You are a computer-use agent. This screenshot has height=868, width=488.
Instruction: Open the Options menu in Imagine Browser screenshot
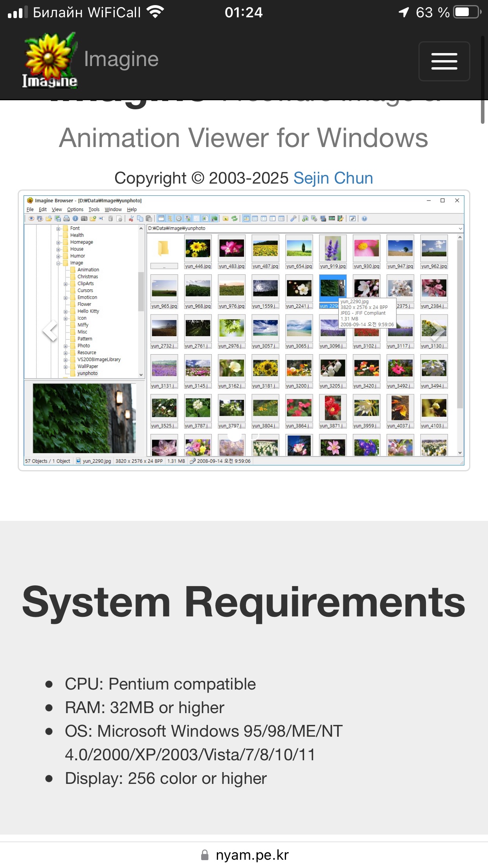75,210
